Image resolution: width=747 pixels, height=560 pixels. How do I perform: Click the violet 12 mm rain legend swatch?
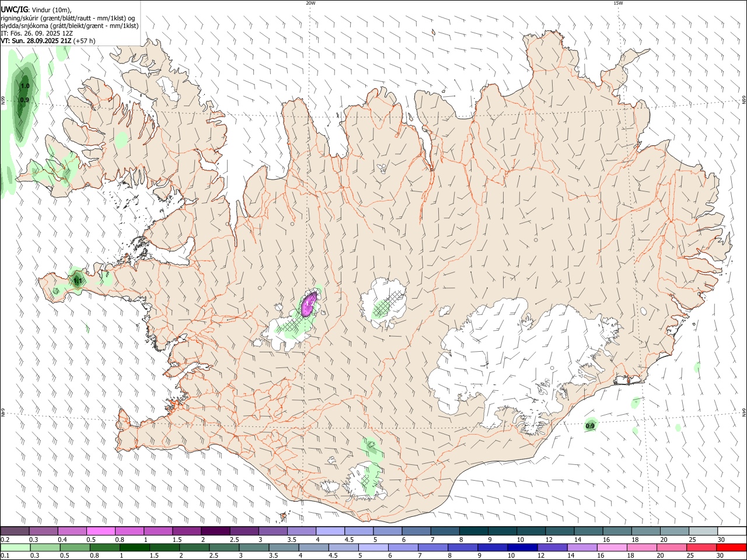click(x=552, y=548)
